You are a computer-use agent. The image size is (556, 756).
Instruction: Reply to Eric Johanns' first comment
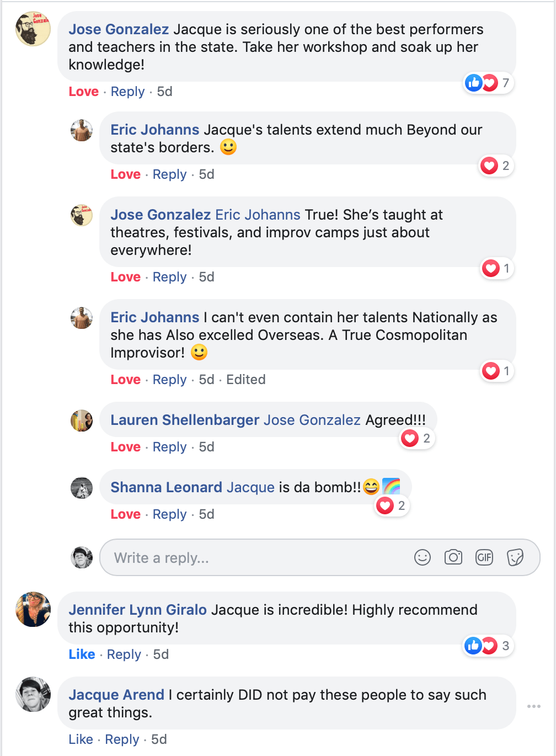pos(169,174)
